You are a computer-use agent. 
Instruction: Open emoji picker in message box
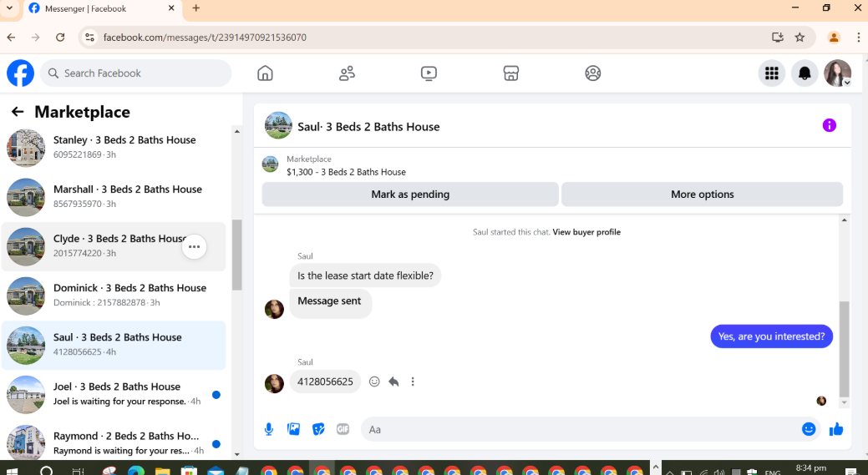tap(809, 429)
